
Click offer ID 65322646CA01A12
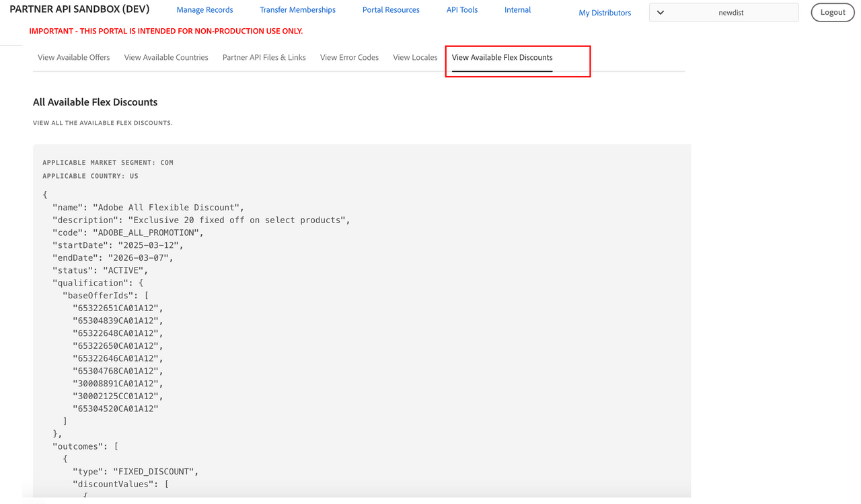pos(118,358)
